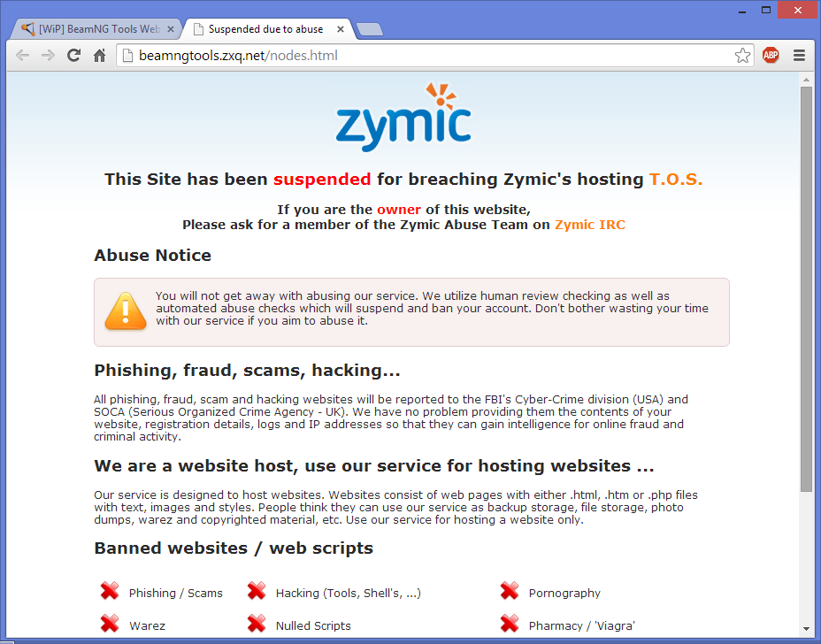Click the forward navigation arrow

(x=48, y=56)
